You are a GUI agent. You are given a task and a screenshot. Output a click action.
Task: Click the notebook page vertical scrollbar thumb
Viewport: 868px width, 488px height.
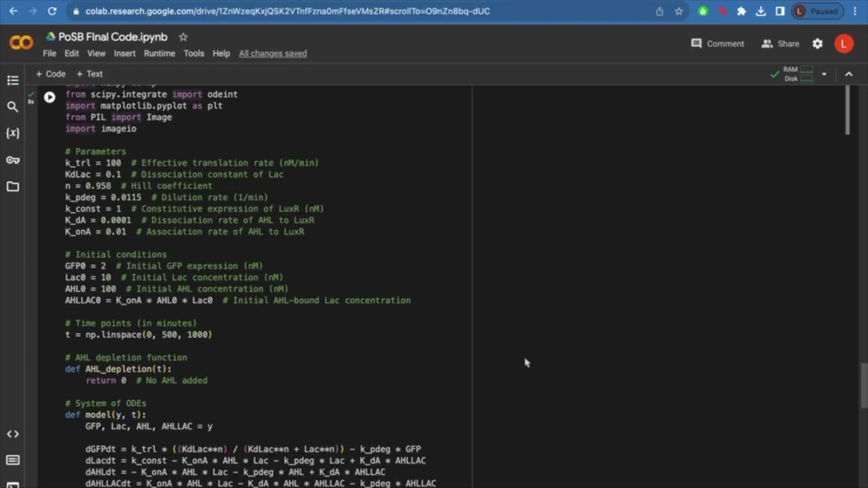(864, 385)
